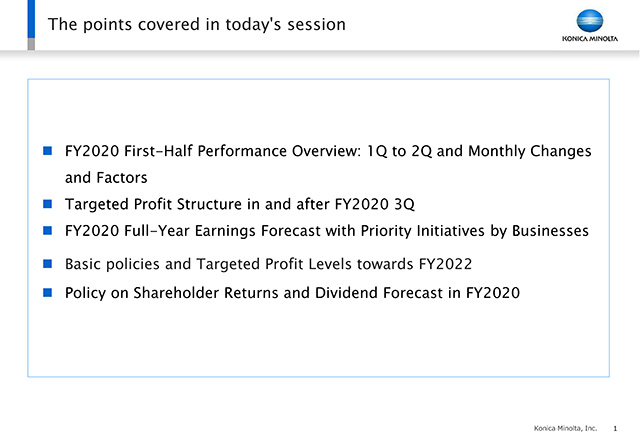Image resolution: width=640 pixels, height=443 pixels.
Task: Click the gray segment below the blue title bar
Action: click(x=31, y=44)
